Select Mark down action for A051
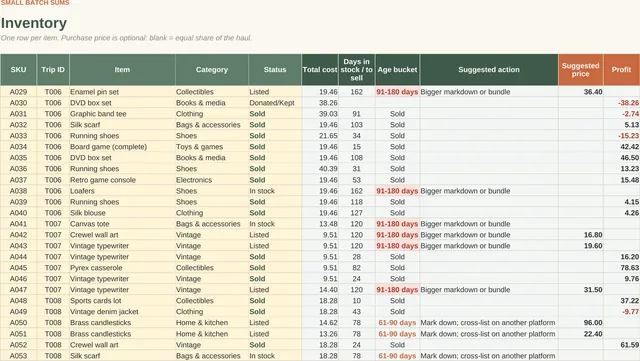Viewport: 640px width, 361px height. pyautogui.click(x=489, y=334)
